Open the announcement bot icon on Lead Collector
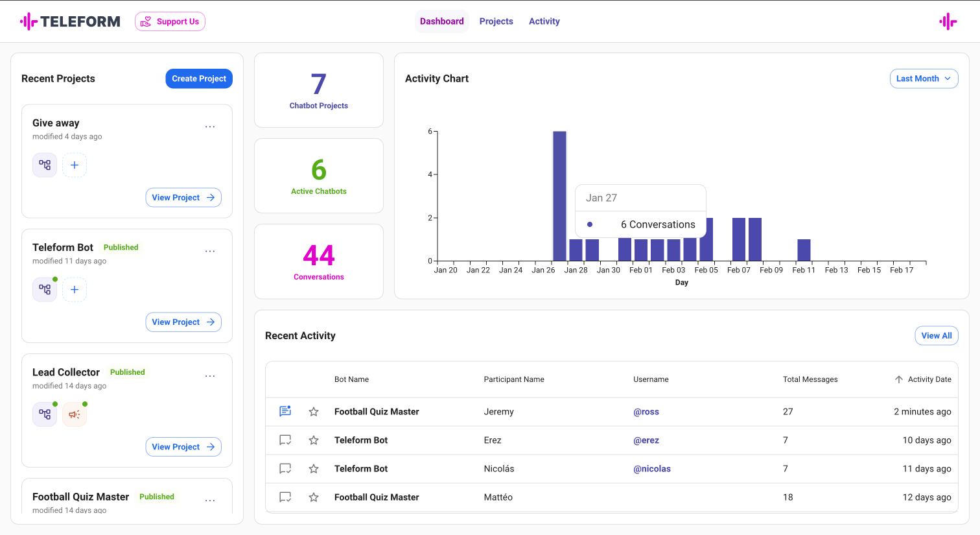Image resolution: width=980 pixels, height=535 pixels. click(x=75, y=414)
